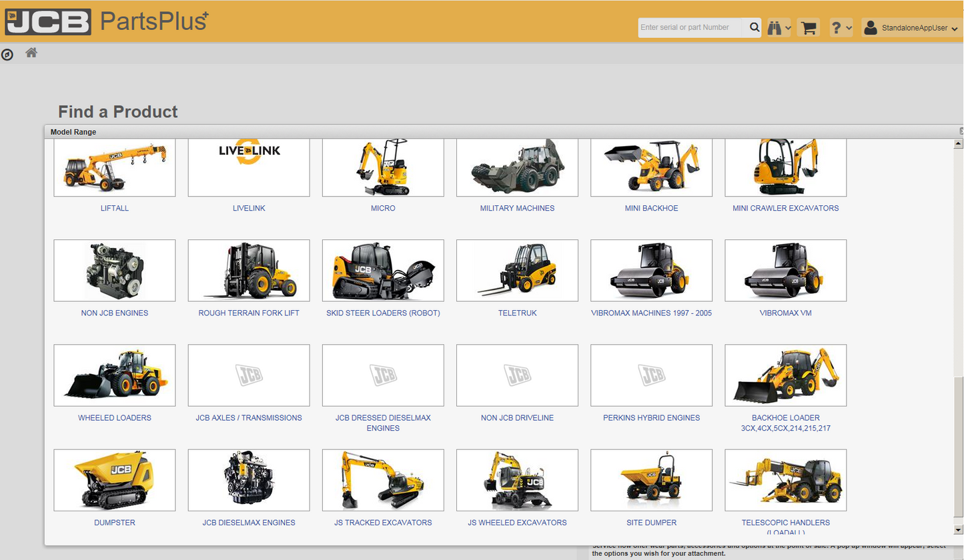Open the LIVELINK product link
Viewport: 964px width, 560px height.
pyautogui.click(x=249, y=208)
